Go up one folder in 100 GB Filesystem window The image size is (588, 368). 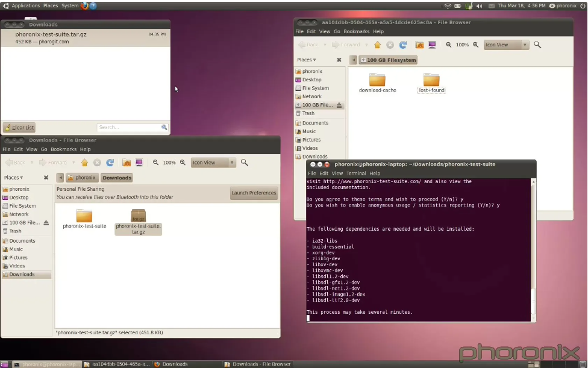coord(377,45)
